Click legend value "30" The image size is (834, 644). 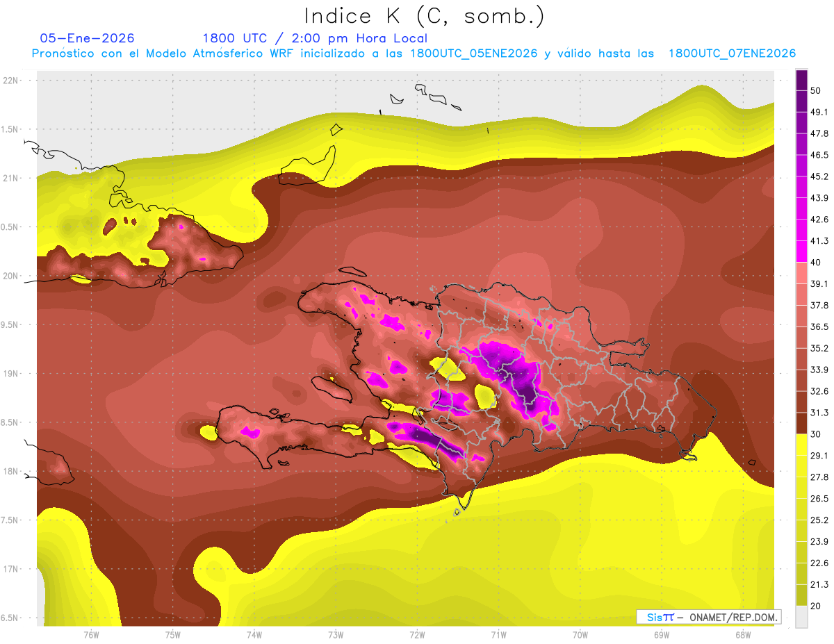coord(816,434)
